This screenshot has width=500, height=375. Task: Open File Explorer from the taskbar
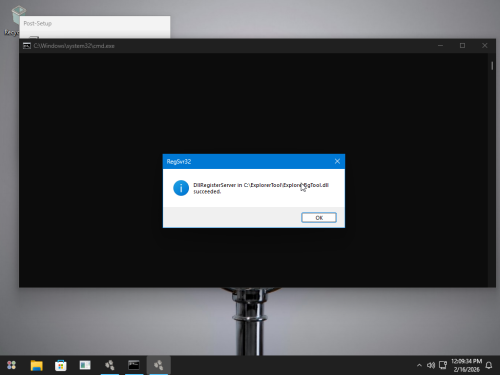click(36, 365)
